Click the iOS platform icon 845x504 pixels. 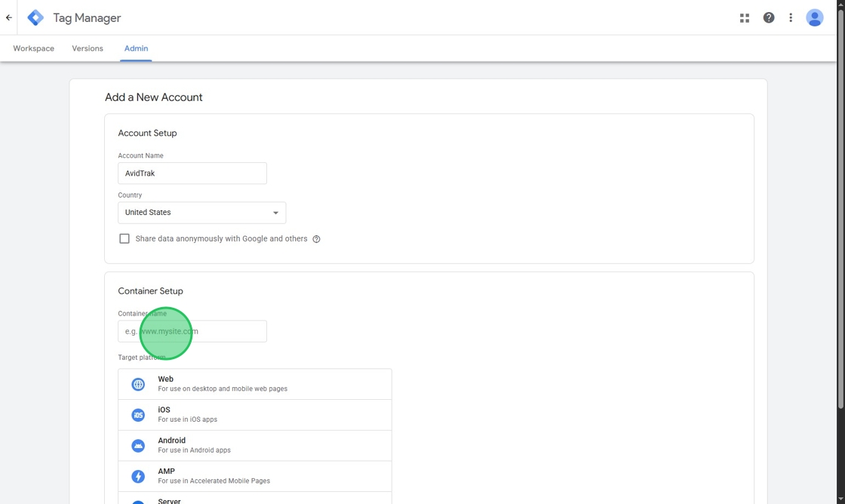pos(138,415)
